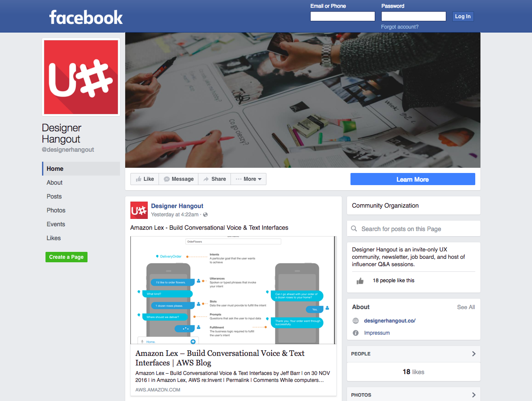Click the info icon next to Impressum

tap(356, 333)
